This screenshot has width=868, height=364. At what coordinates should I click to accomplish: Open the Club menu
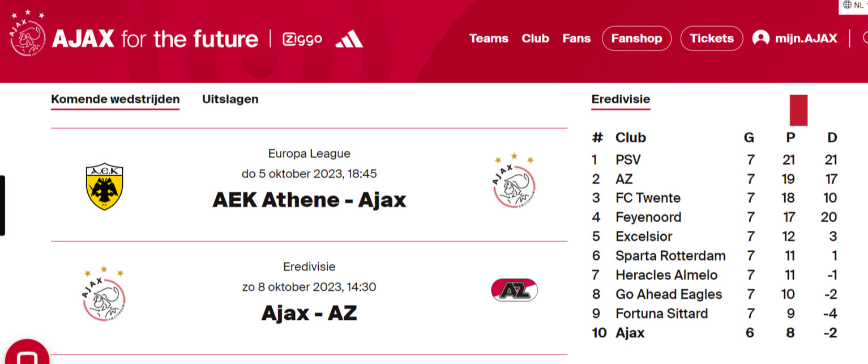pos(536,39)
